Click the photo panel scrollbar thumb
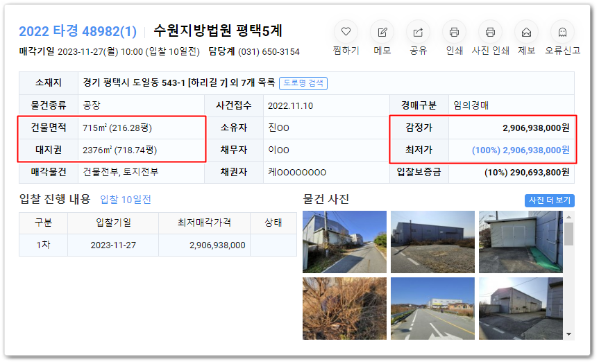Screen dimensions: 599x364 tap(569, 234)
